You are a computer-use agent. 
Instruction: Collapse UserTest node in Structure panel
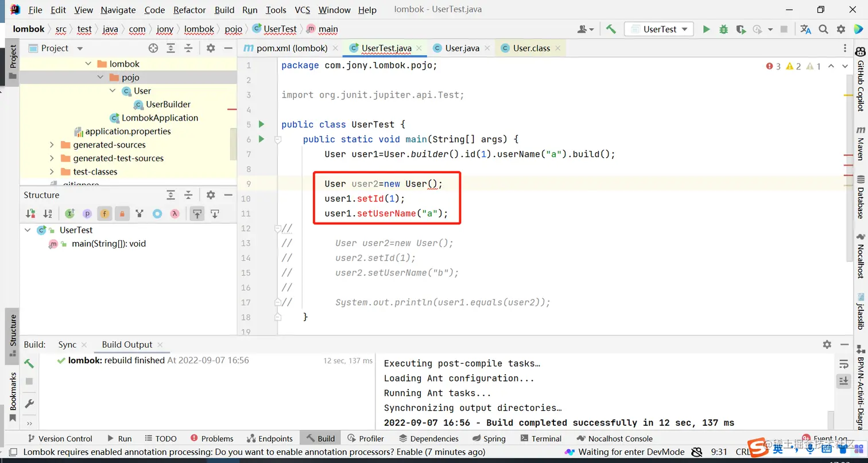28,230
